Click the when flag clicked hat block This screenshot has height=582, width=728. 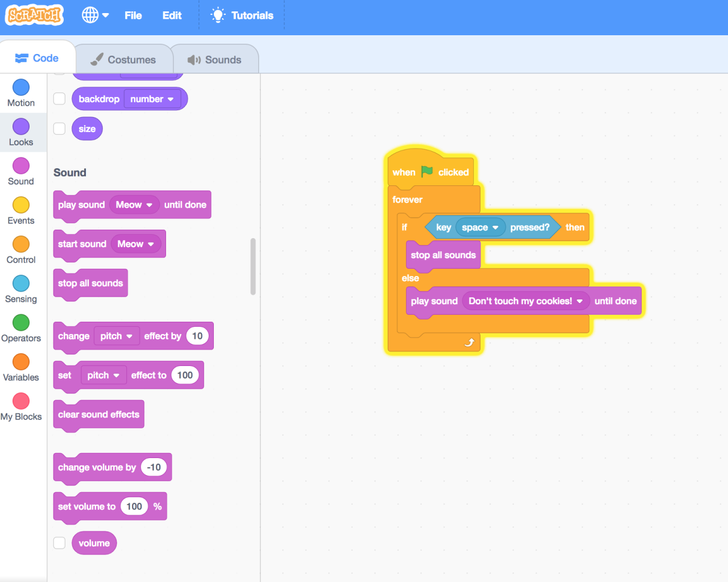pyautogui.click(x=431, y=170)
